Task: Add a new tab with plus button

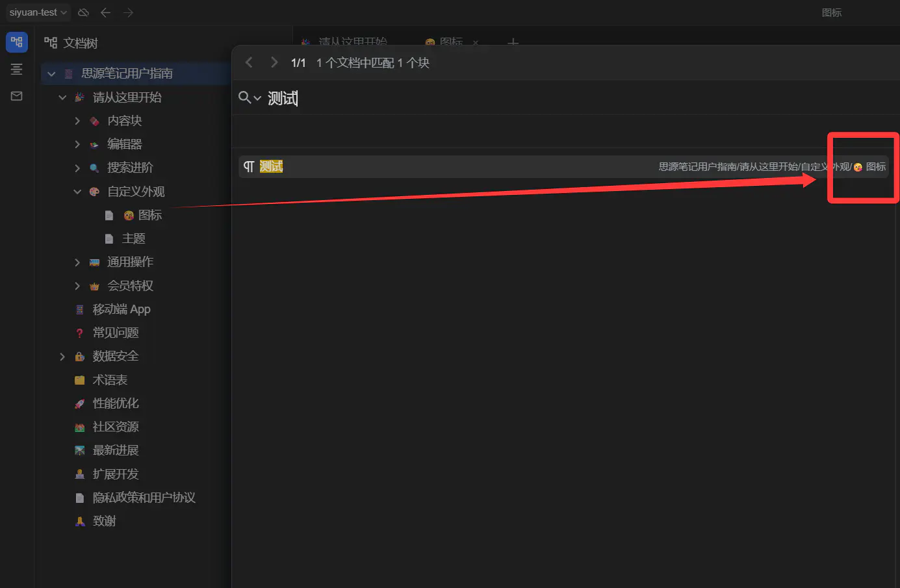Action: [513, 42]
